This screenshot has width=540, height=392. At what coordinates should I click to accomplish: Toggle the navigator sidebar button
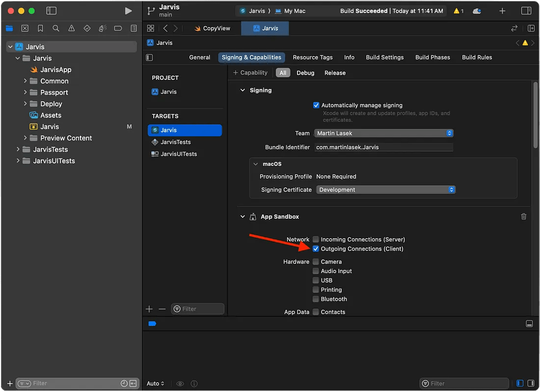(52, 11)
